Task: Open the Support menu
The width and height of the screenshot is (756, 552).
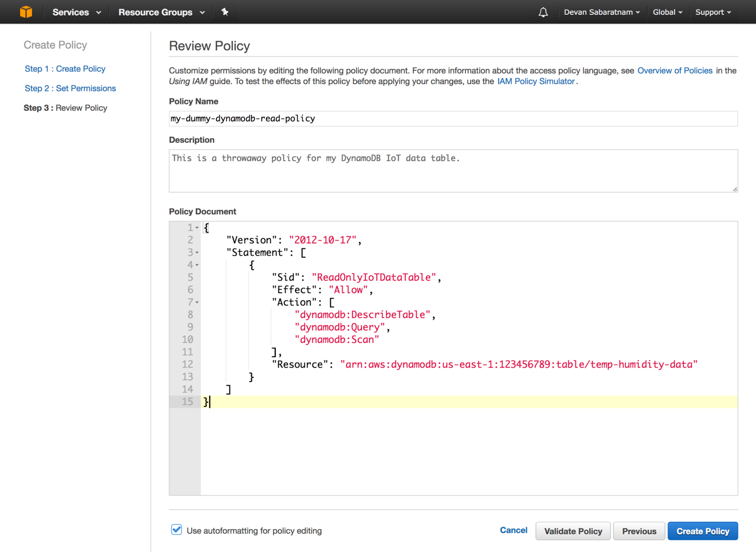Action: click(x=713, y=12)
